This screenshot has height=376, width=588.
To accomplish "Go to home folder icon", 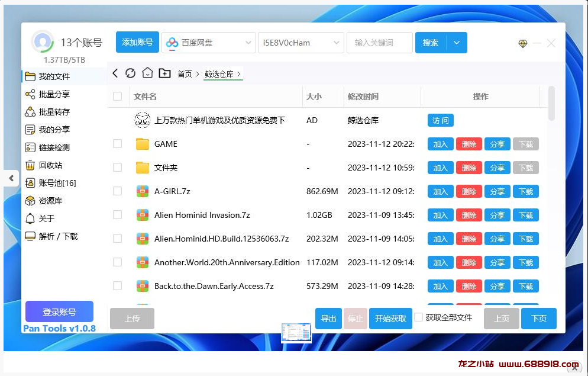I will point(147,73).
